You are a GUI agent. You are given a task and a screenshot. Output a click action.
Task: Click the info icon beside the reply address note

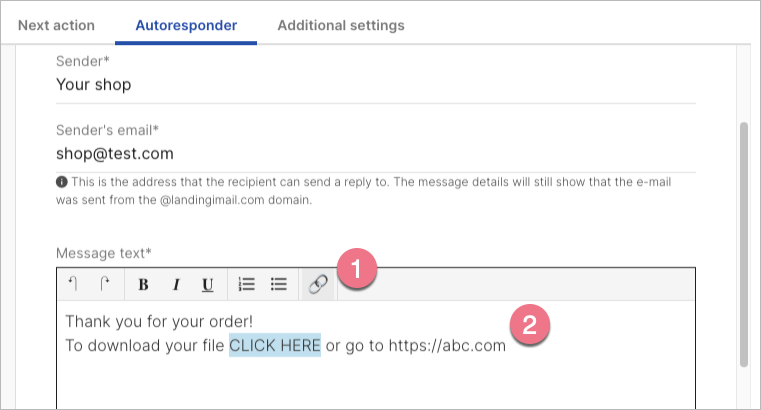pos(62,182)
